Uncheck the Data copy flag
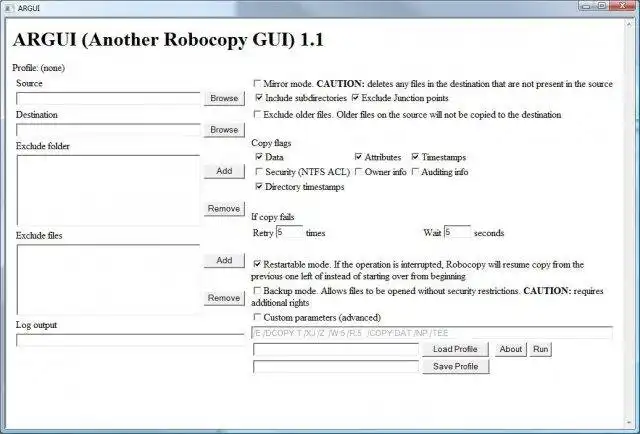The width and height of the screenshot is (640, 434). (x=259, y=157)
